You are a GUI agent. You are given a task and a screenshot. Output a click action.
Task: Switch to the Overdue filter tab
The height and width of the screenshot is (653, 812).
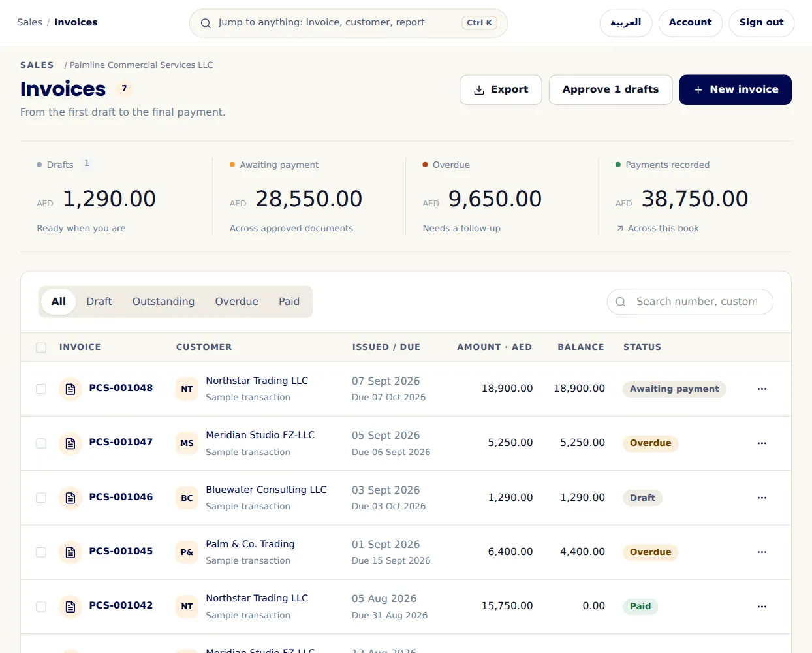click(x=237, y=302)
